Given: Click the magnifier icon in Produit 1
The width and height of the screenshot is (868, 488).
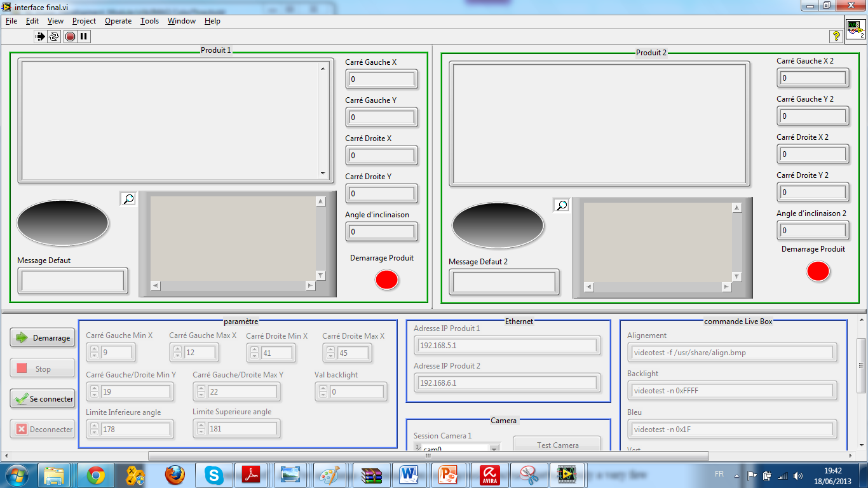Looking at the screenshot, I should click(128, 199).
